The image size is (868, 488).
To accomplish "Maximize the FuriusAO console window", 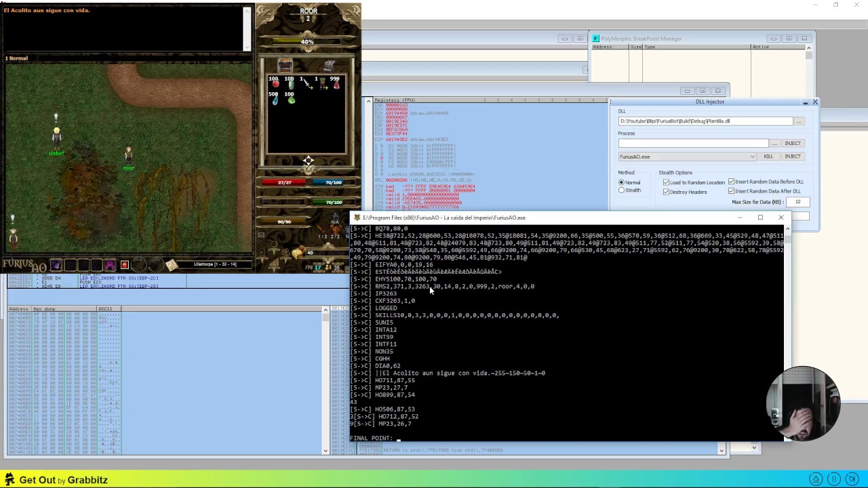I will (760, 218).
